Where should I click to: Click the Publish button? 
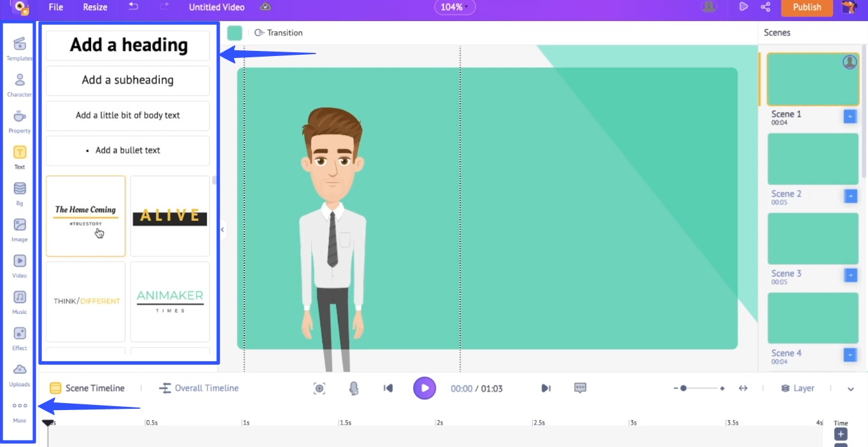pyautogui.click(x=807, y=7)
